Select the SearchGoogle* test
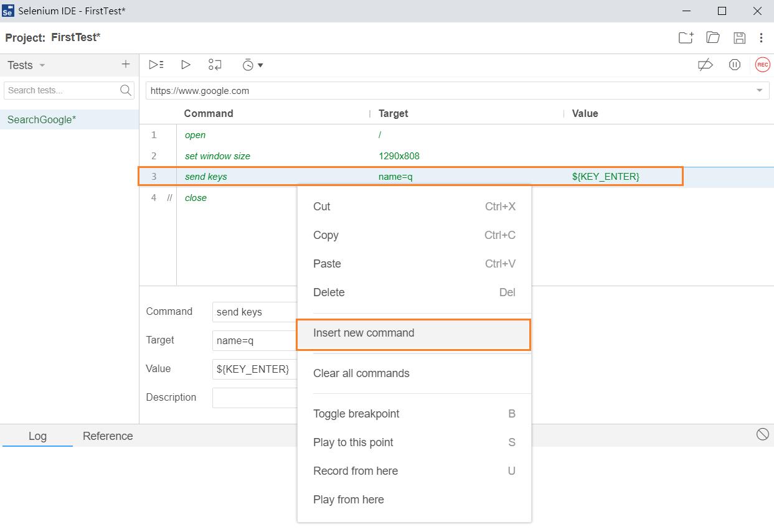The image size is (774, 532). pos(69,119)
